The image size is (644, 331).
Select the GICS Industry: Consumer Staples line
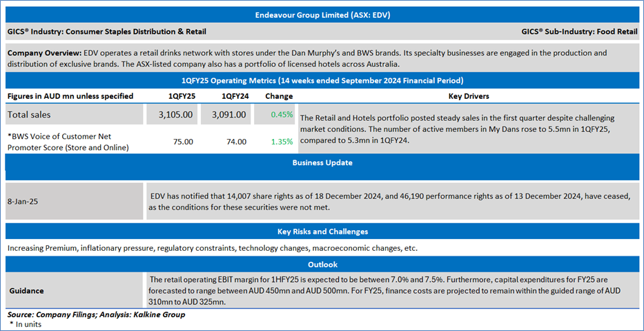click(107, 31)
